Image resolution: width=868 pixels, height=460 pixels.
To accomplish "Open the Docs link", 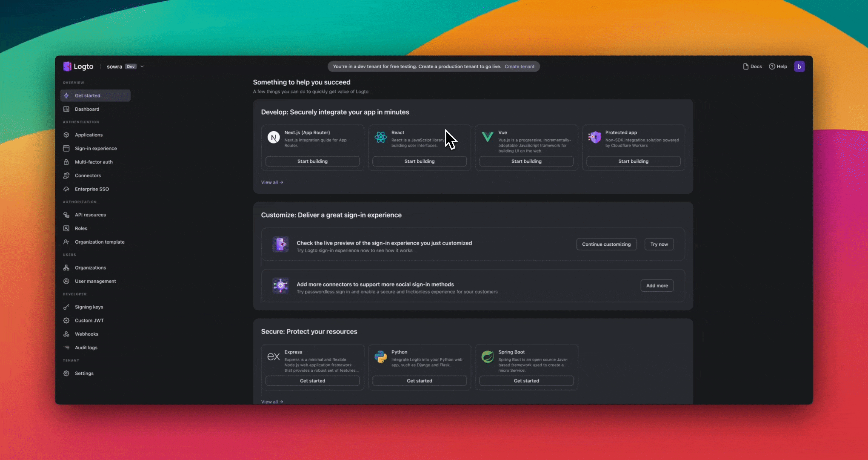I will 752,66.
